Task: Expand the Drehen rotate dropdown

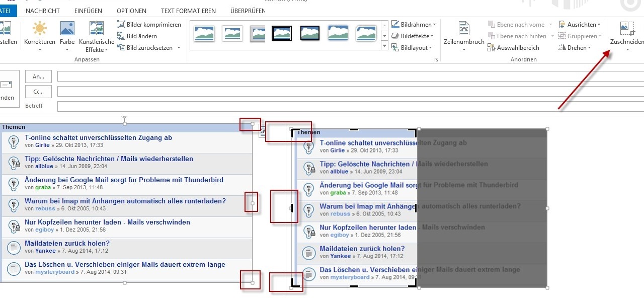Action: point(576,47)
